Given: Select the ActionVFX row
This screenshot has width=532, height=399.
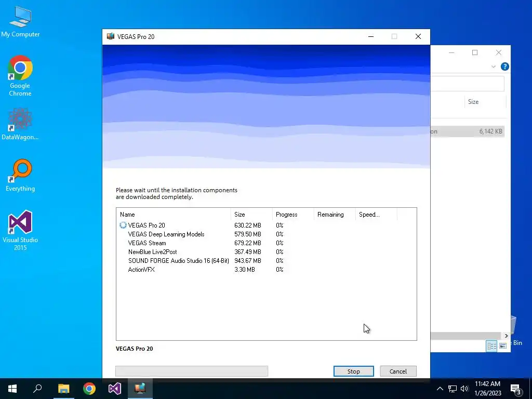Looking at the screenshot, I should click(267, 270).
